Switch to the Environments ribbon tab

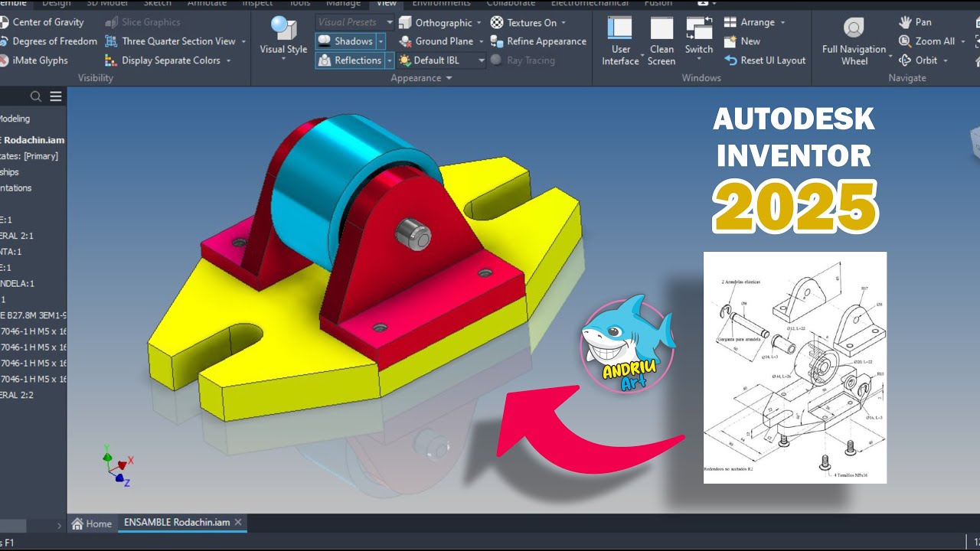441,4
